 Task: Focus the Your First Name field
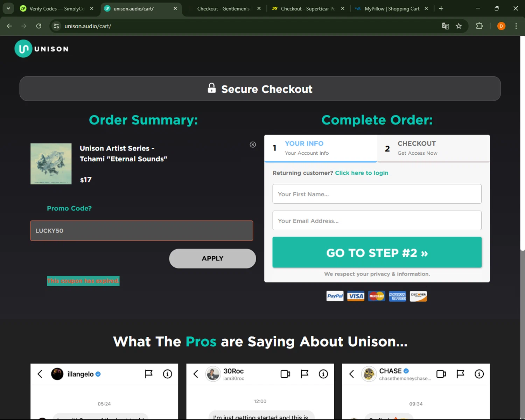377,194
